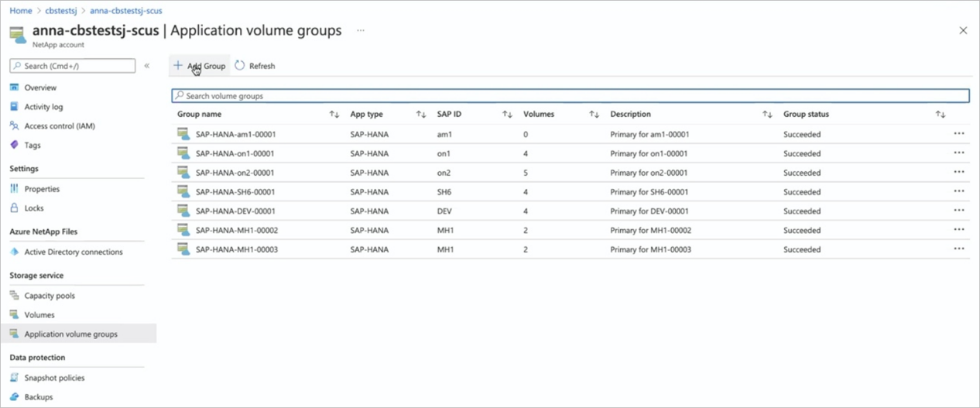This screenshot has height=408, width=980.
Task: Click the Active Directory connections icon
Action: 15,252
